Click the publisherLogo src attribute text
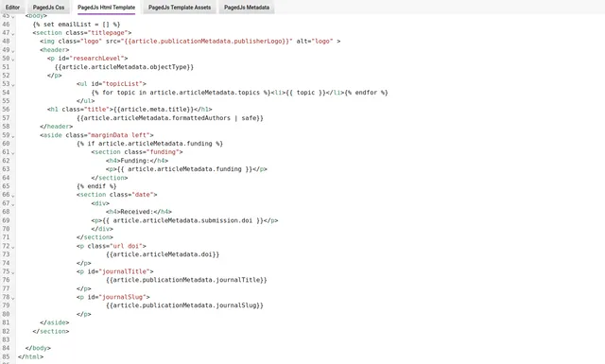Viewport: 605px width, 364px height. [x=208, y=41]
